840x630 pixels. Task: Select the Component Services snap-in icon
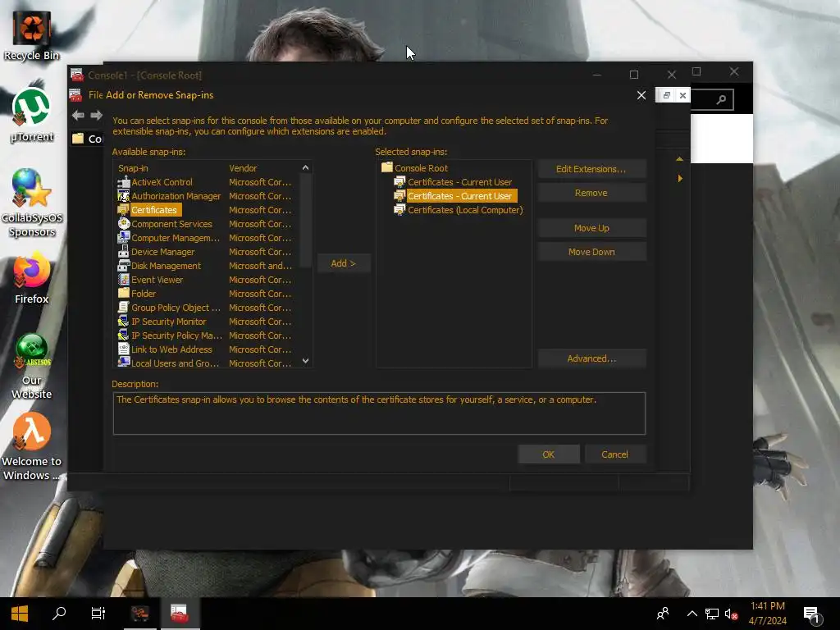tap(124, 224)
